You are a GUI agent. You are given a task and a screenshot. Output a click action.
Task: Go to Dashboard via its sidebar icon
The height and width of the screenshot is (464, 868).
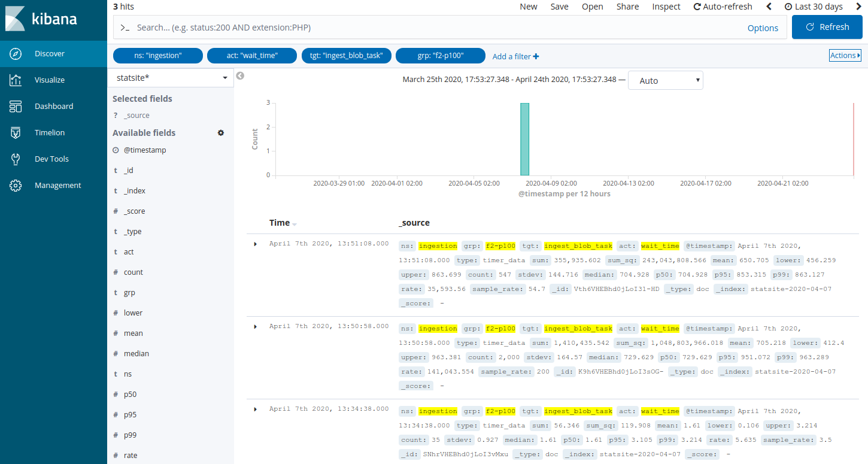[x=16, y=107]
